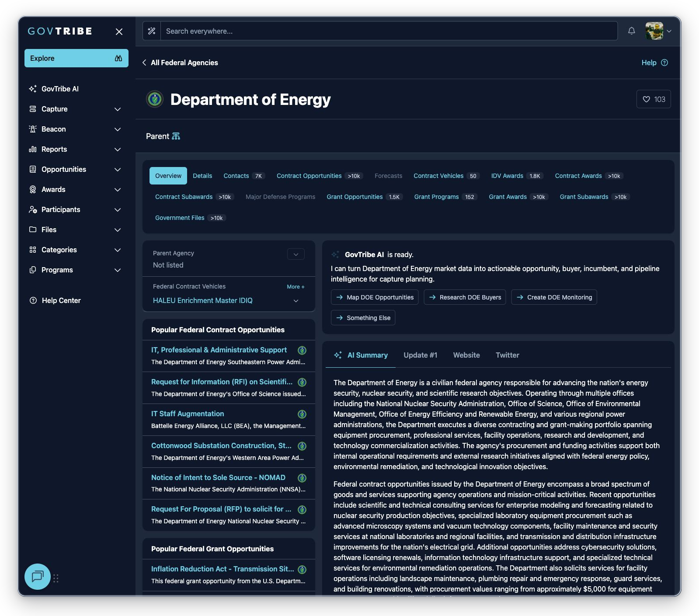Expand the Files menu

(x=118, y=230)
